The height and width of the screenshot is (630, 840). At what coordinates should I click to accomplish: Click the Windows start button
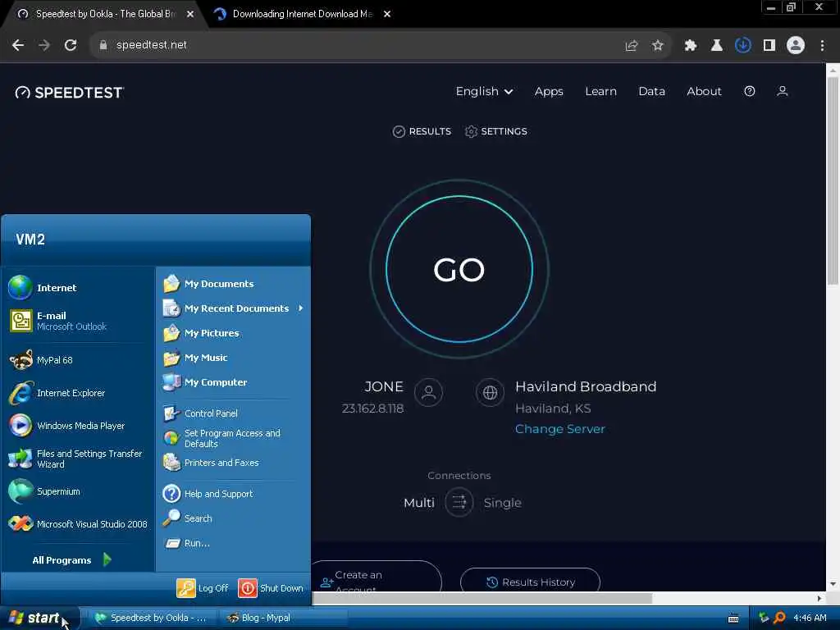point(39,619)
